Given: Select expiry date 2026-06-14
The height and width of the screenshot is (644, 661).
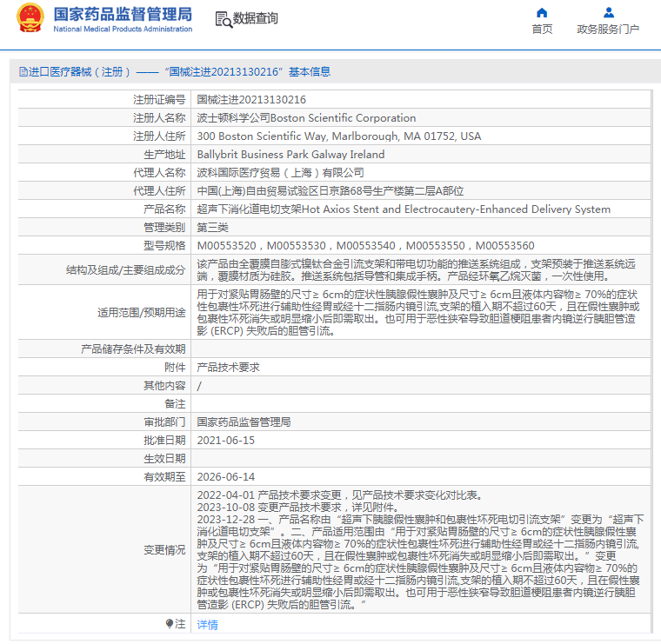Looking at the screenshot, I should pyautogui.click(x=225, y=477).
